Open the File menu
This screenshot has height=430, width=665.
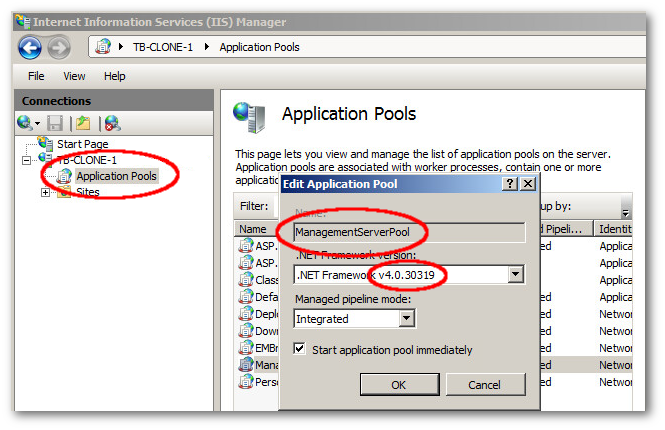36,76
